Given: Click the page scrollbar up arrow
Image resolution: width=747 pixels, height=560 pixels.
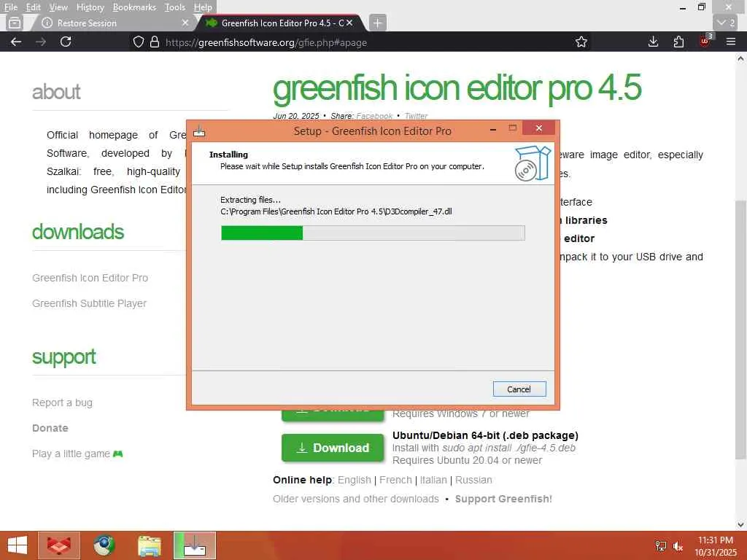Looking at the screenshot, I should [740, 58].
